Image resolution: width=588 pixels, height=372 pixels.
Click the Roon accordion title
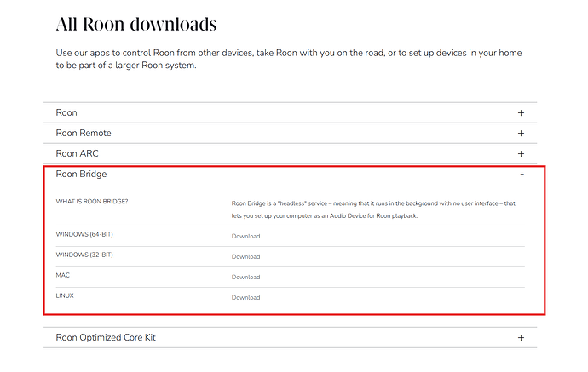[66, 112]
